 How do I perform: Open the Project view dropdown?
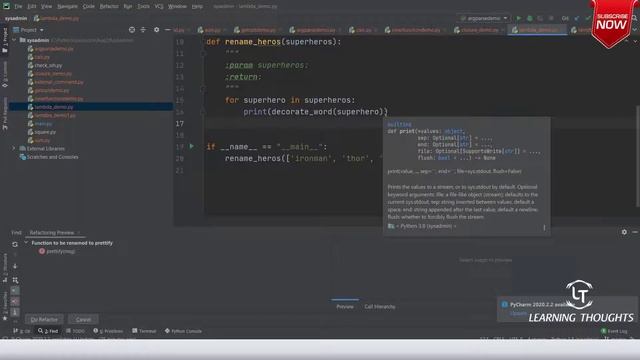[x=29, y=30]
